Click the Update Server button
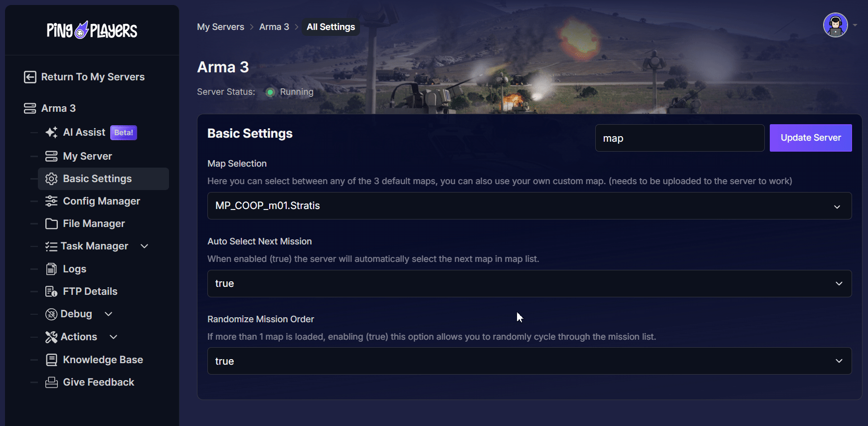Screen dimensions: 868x426 [x=811, y=138]
